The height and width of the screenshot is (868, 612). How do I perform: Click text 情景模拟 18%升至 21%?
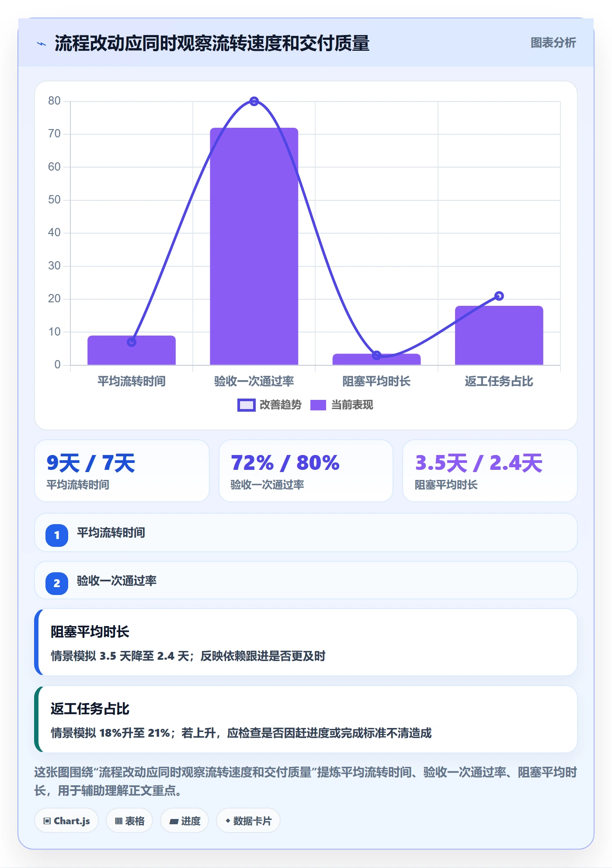[110, 733]
